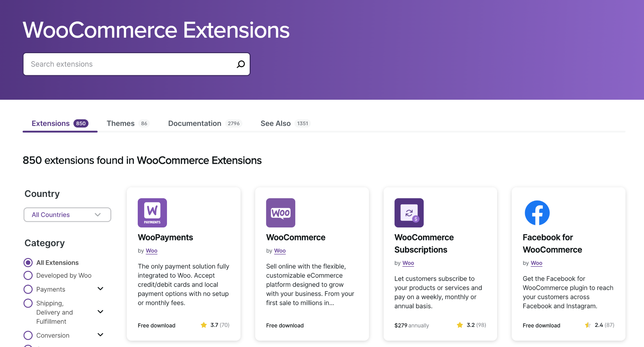Screen dimensions: 644x347
Task: Click the 850 count badge on Extensions
Action: click(x=81, y=123)
